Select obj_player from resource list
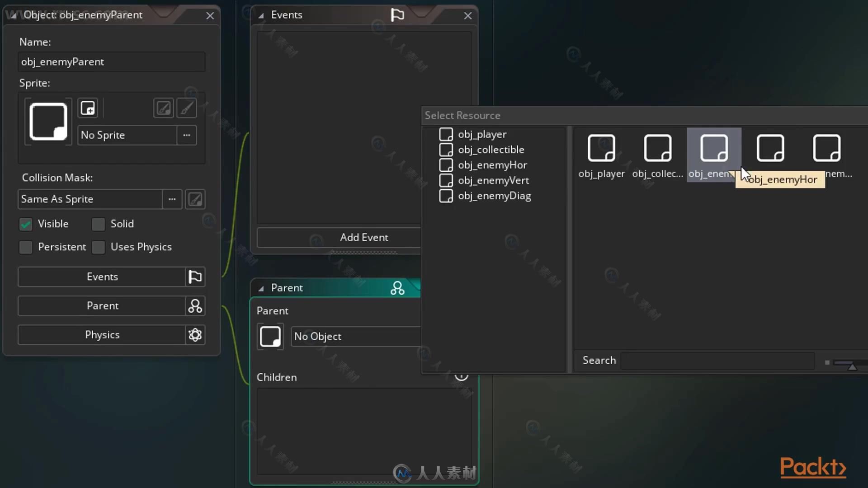Image resolution: width=868 pixels, height=488 pixels. (481, 134)
